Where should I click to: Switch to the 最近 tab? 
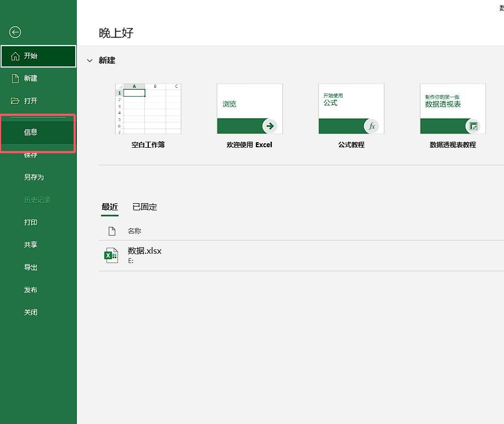click(110, 207)
